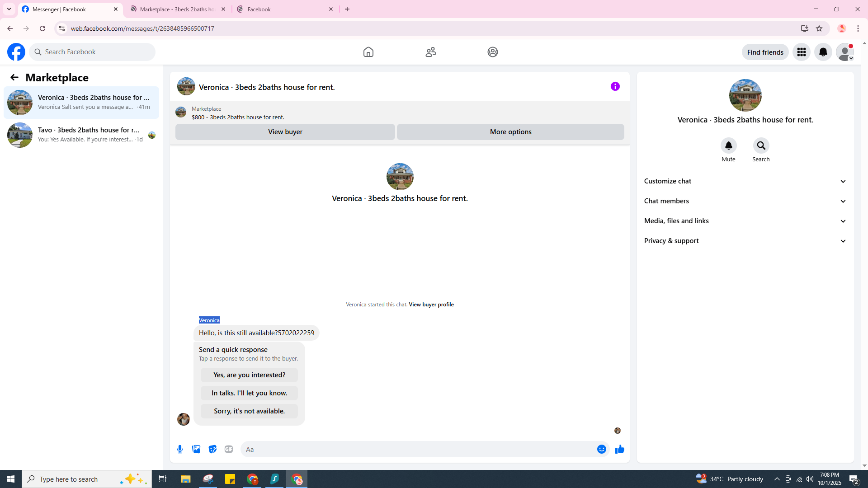Navigate back in browser
Viewport: 868px width, 488px height.
[10, 28]
